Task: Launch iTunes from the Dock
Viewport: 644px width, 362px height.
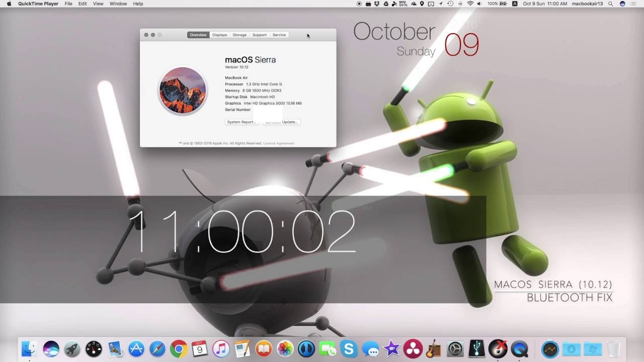Action: [x=221, y=349]
